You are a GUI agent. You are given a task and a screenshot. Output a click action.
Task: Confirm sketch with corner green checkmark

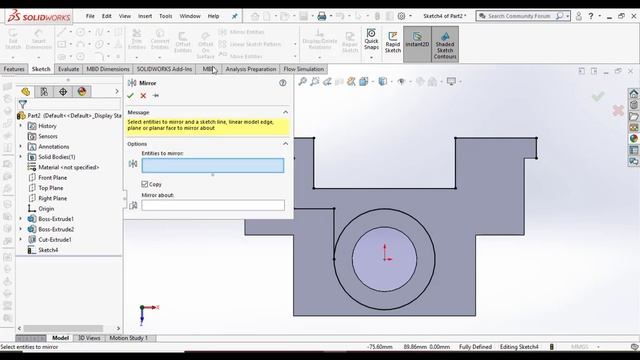pyautogui.click(x=598, y=96)
